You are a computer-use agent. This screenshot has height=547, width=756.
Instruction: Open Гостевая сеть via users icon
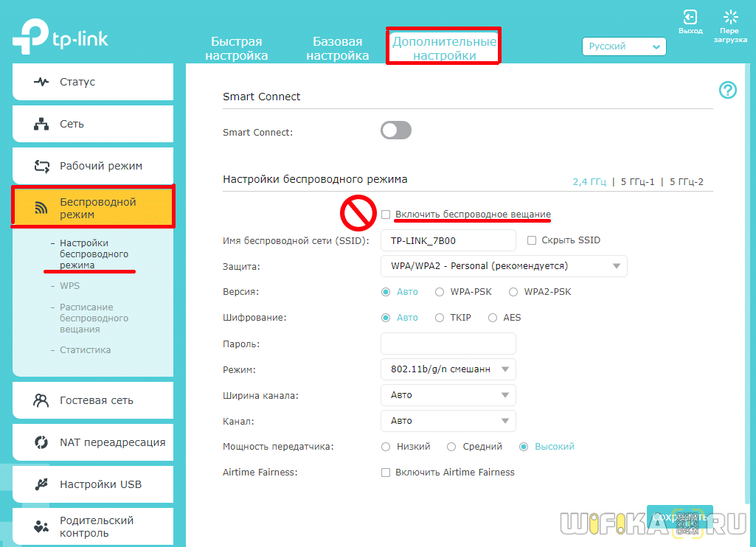coord(42,400)
